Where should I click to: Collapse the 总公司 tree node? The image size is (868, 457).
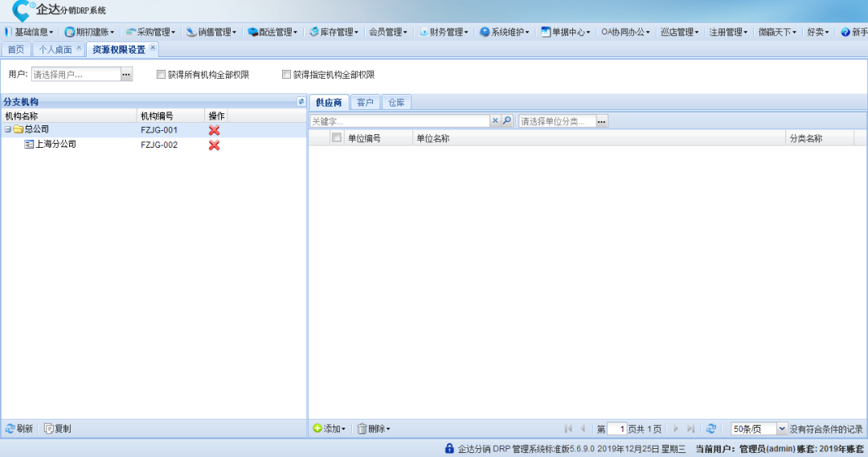pyautogui.click(x=8, y=129)
